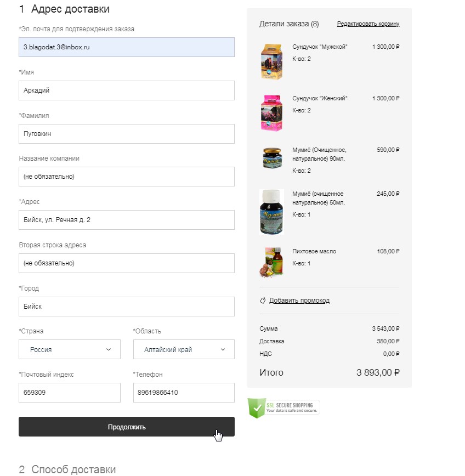Click the Название компании field
Screen dimensions: 465x476
tap(126, 177)
